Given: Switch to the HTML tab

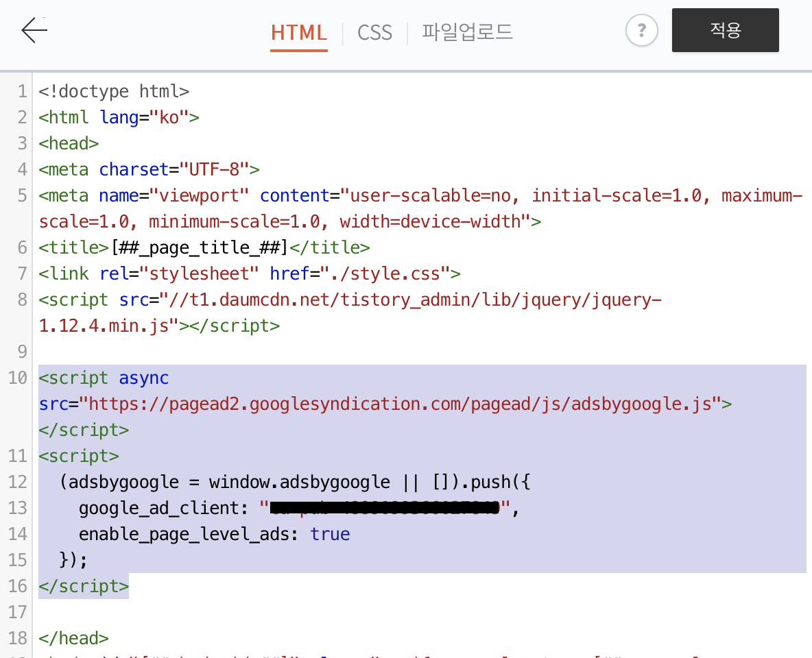Looking at the screenshot, I should [299, 33].
